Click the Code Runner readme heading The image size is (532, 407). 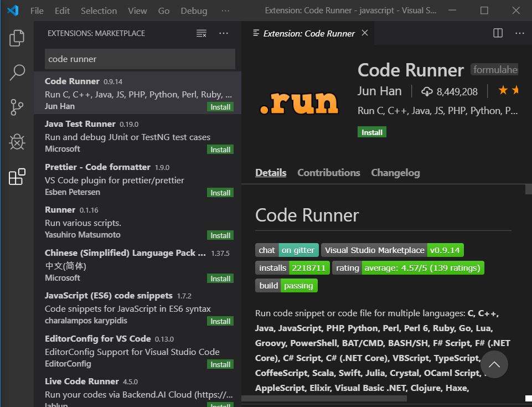(307, 215)
